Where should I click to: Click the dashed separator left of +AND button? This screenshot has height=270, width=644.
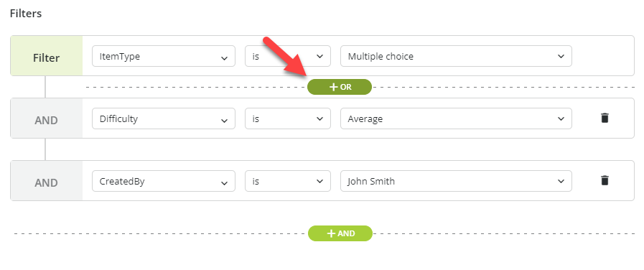pos(161,233)
